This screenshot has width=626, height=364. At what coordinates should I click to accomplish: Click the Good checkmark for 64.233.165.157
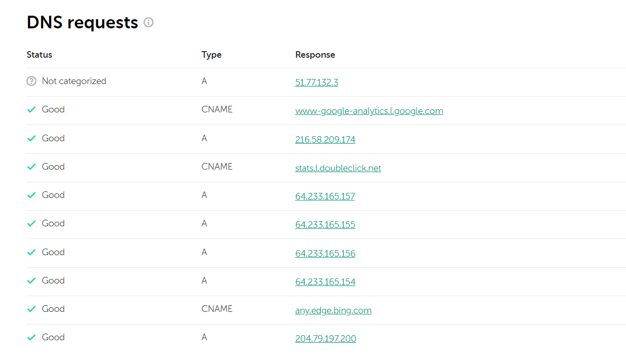click(x=31, y=195)
